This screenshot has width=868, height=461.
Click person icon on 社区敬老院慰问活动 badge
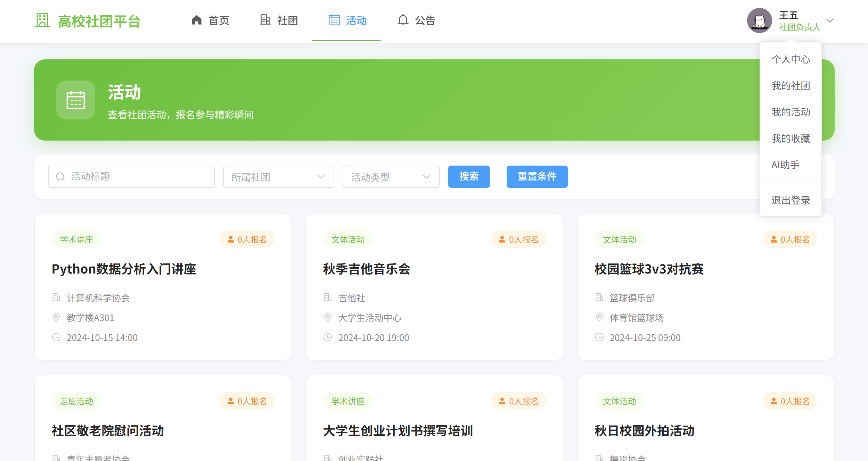tap(231, 401)
